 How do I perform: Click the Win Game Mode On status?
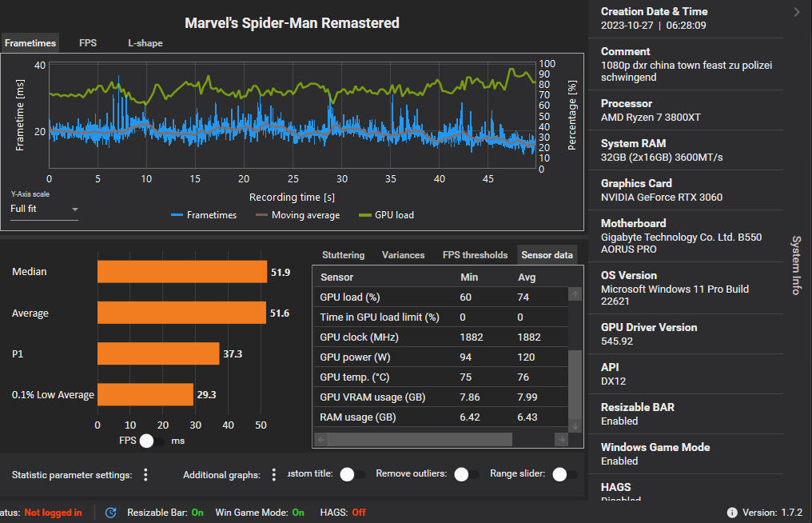[x=260, y=513]
